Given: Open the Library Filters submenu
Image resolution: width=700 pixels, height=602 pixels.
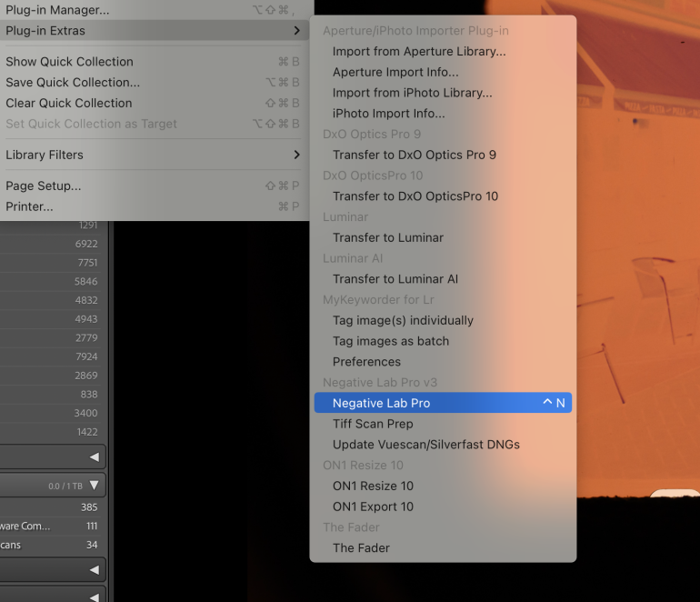Looking at the screenshot, I should click(x=155, y=155).
